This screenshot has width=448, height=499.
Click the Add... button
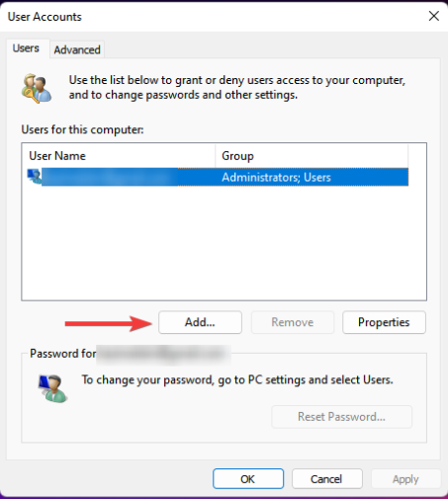200,322
